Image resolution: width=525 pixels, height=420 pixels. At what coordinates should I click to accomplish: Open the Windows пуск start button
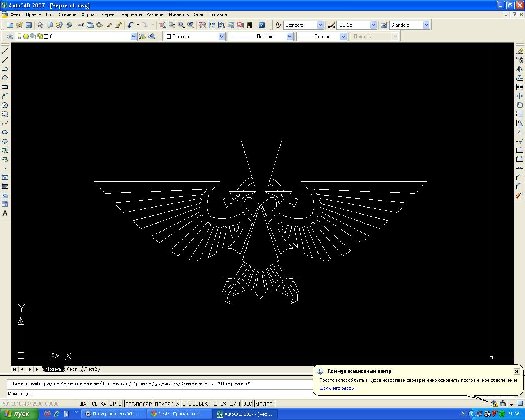point(19,414)
